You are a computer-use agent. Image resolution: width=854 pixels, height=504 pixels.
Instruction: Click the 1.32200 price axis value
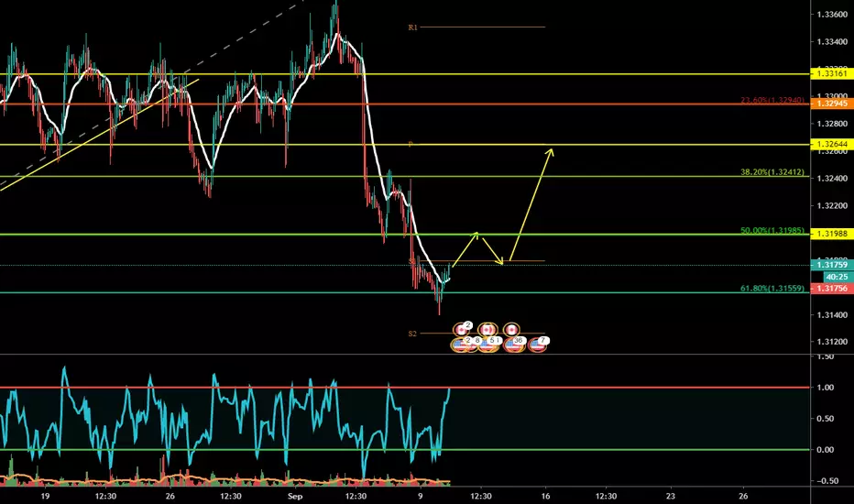tap(832, 205)
